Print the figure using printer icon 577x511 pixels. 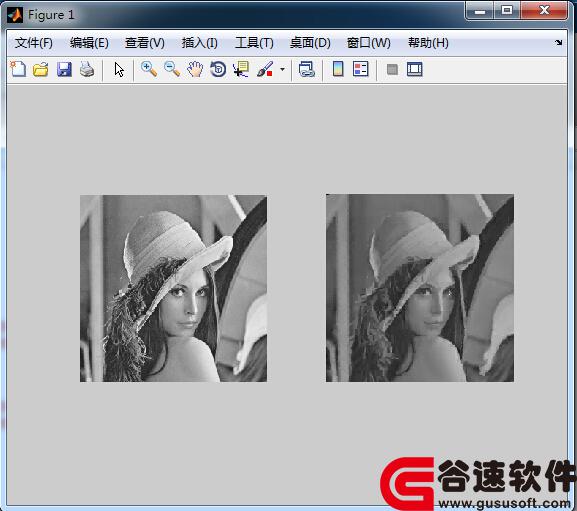(x=87, y=69)
